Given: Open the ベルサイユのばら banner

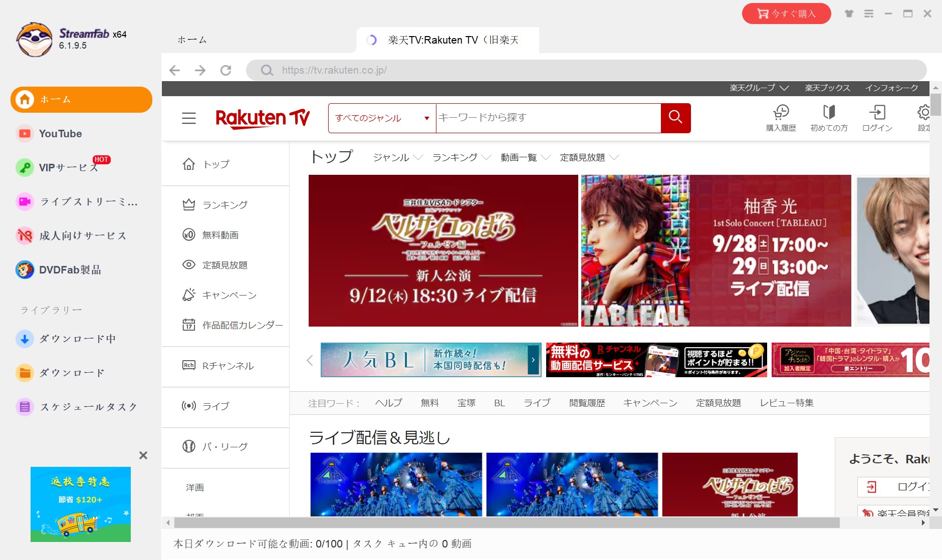Looking at the screenshot, I should click(443, 250).
